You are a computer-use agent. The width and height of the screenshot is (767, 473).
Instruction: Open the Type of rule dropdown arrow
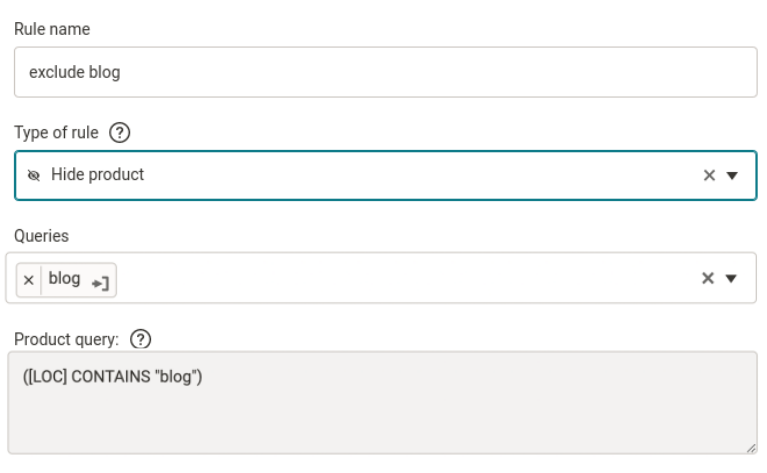pyautogui.click(x=732, y=176)
